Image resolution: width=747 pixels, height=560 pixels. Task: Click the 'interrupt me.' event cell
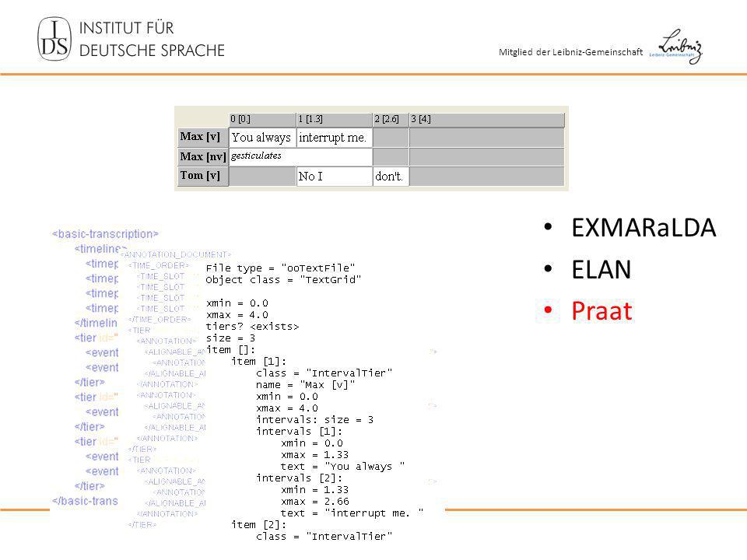(334, 138)
